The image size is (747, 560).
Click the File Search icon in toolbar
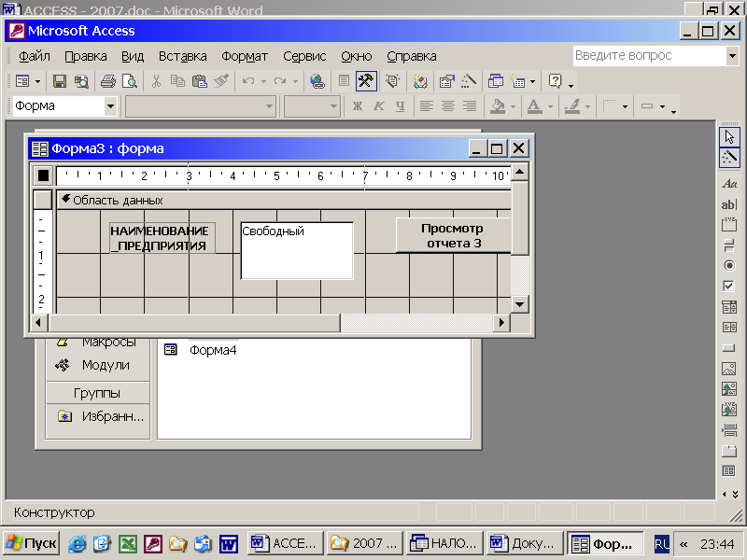click(x=81, y=81)
